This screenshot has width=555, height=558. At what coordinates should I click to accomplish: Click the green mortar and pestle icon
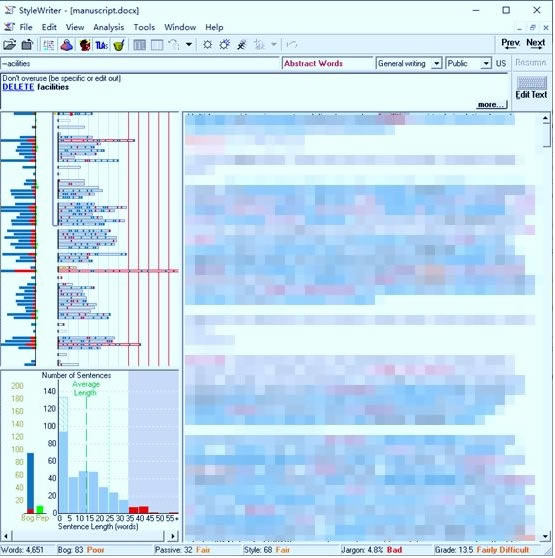119,45
